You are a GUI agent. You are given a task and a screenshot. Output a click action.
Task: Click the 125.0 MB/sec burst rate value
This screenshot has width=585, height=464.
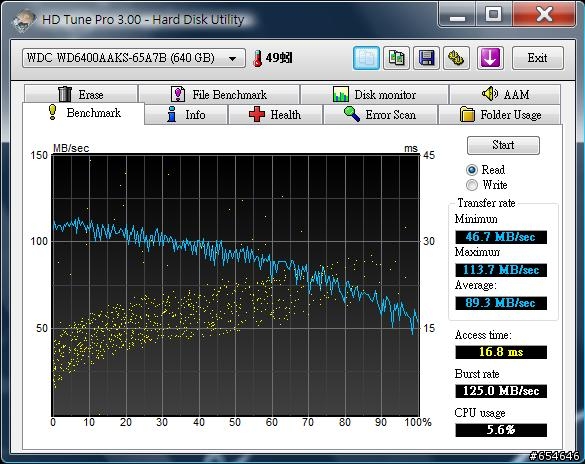(x=501, y=391)
